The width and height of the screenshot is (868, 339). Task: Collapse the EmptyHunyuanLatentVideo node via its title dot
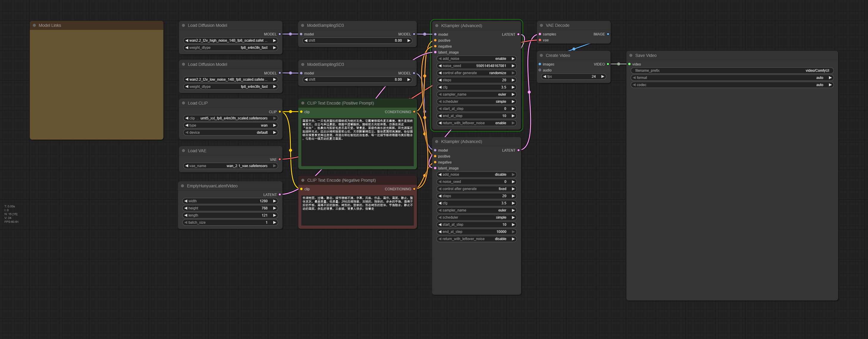tap(183, 186)
